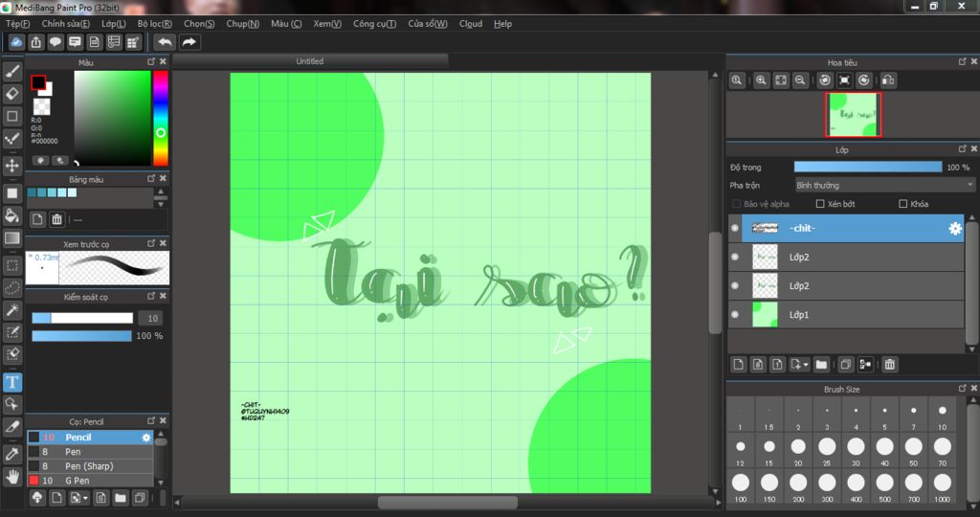Select the Pen brush in list
This screenshot has height=517, width=980.
point(90,451)
